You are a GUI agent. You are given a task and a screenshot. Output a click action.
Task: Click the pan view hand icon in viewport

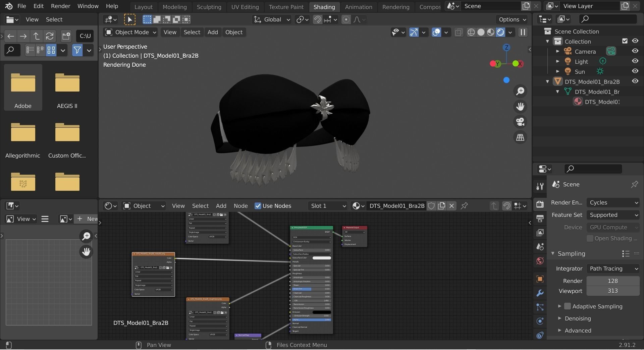coord(520,107)
